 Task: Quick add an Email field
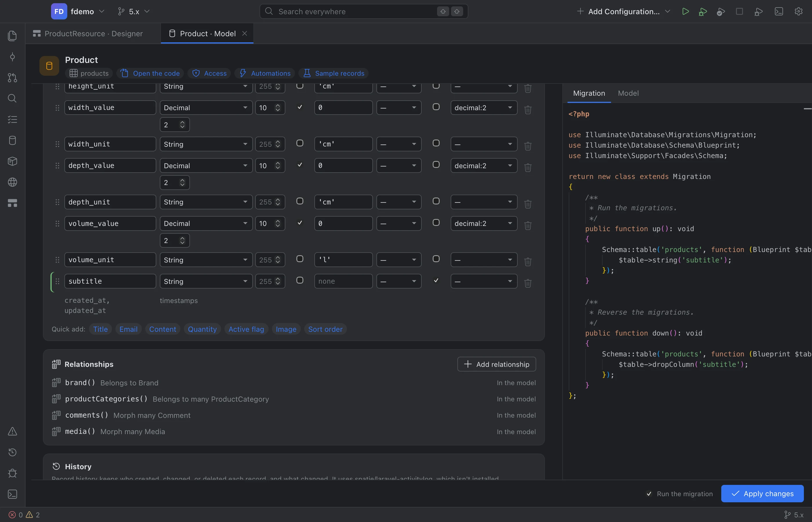128,329
